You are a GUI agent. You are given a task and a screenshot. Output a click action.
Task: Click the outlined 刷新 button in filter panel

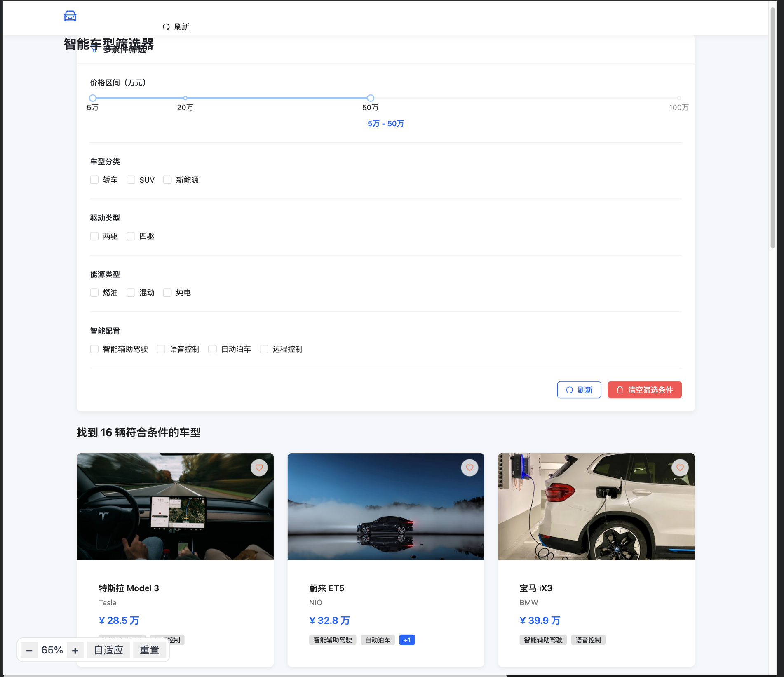coord(579,390)
